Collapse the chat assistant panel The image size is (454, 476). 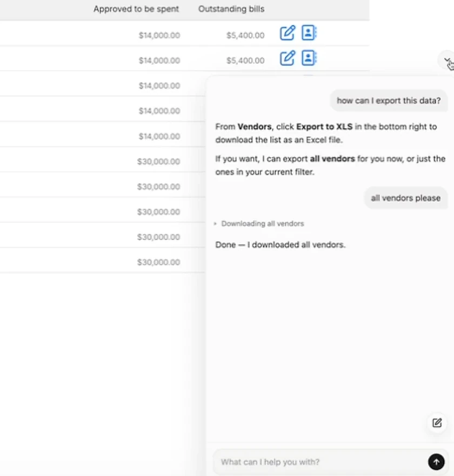(x=447, y=60)
